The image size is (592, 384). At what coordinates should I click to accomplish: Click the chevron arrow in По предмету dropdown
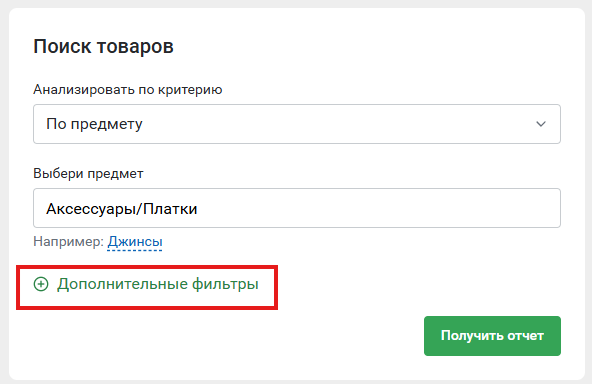click(541, 124)
